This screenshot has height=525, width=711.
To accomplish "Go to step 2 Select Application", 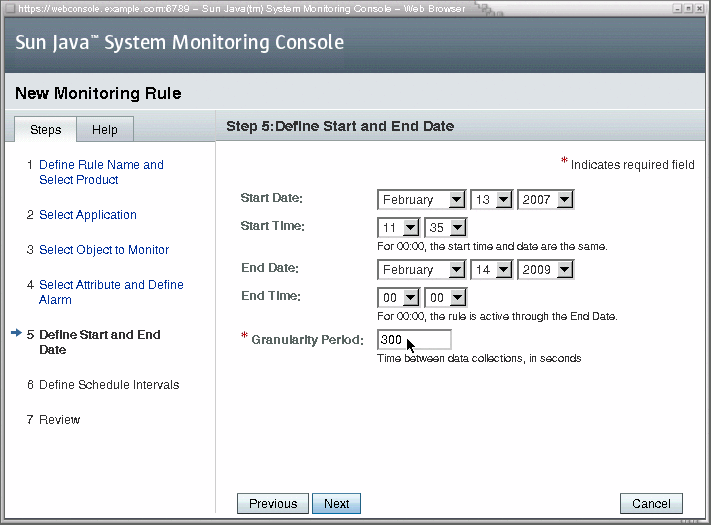I will [88, 215].
